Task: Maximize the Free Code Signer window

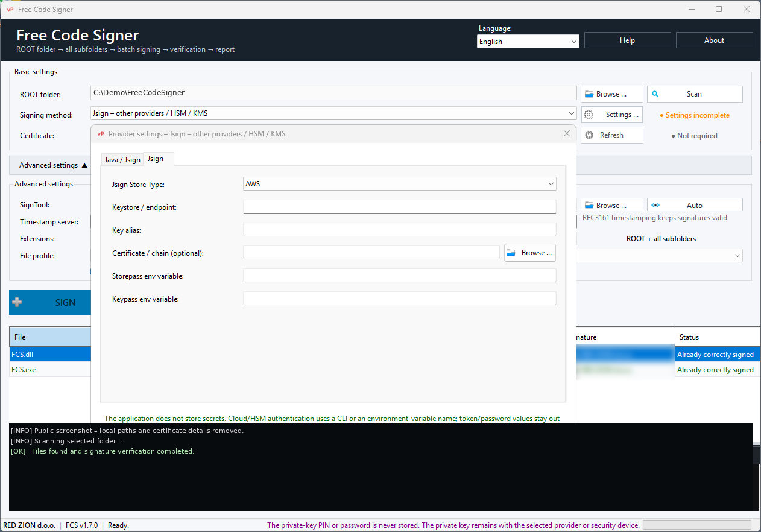Action: click(x=719, y=9)
